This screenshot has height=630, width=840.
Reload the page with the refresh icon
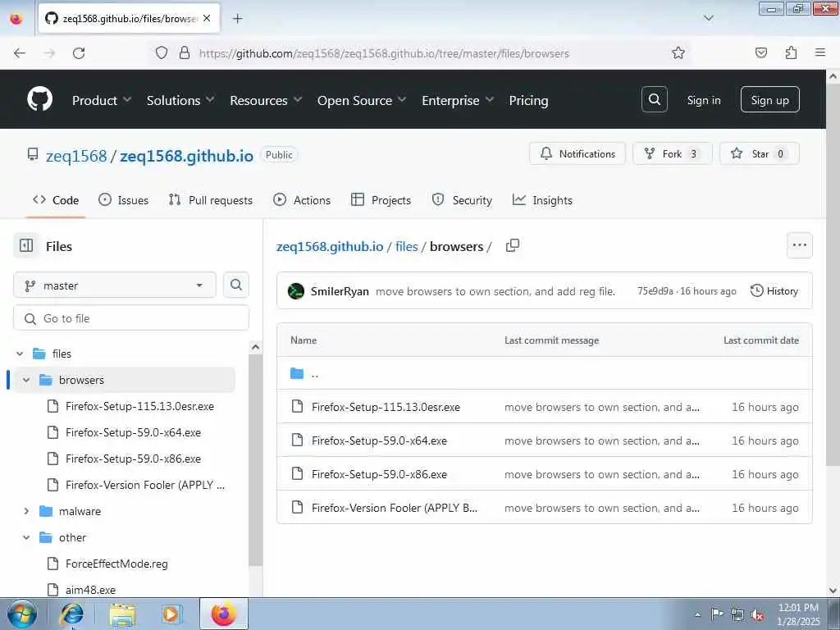79,53
